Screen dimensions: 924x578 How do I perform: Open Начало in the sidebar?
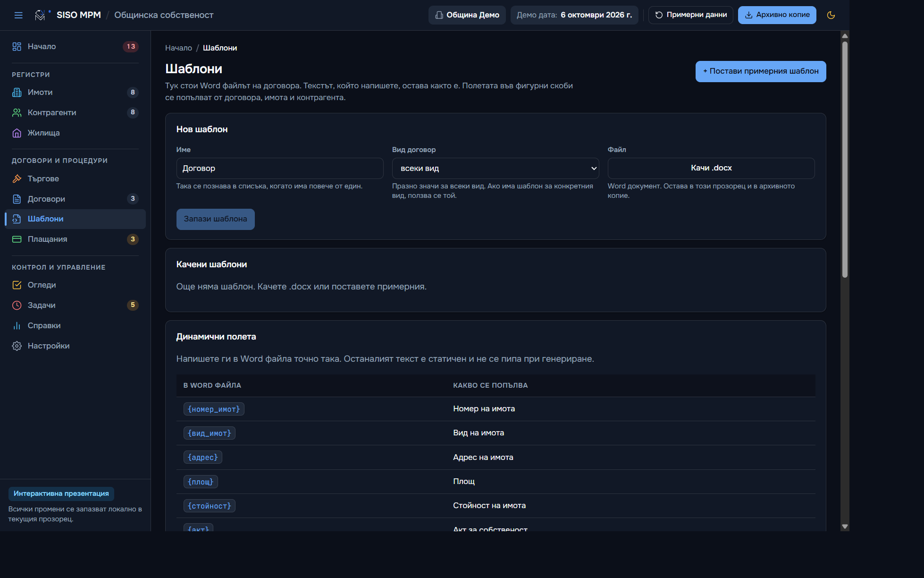tap(75, 46)
